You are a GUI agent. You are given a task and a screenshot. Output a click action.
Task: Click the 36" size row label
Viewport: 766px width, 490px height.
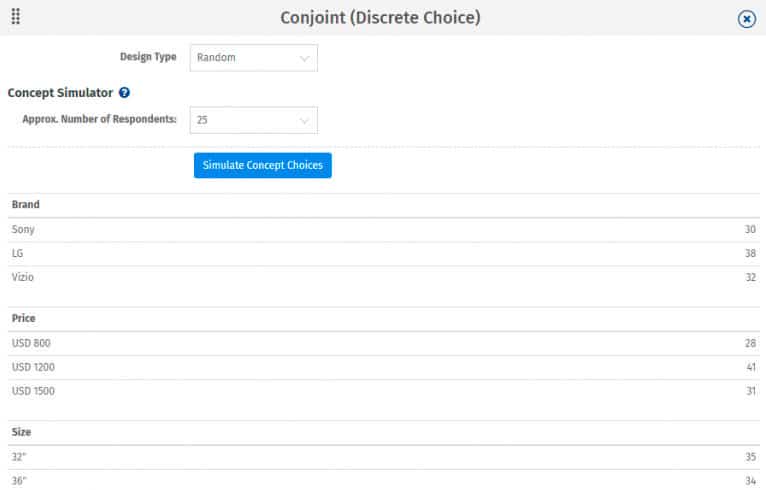19,481
